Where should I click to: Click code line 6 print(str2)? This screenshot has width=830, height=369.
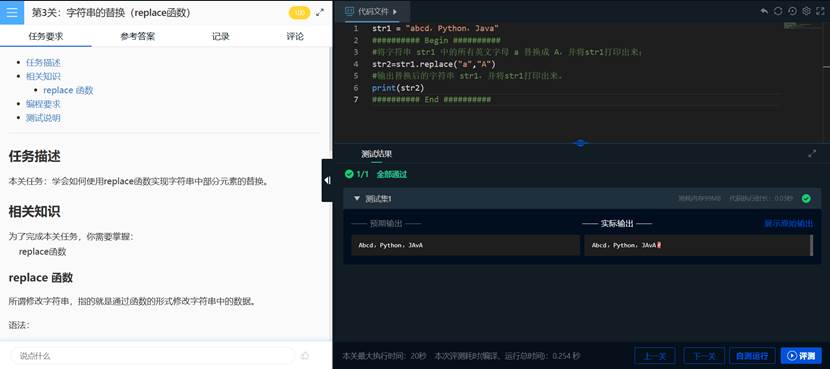398,88
